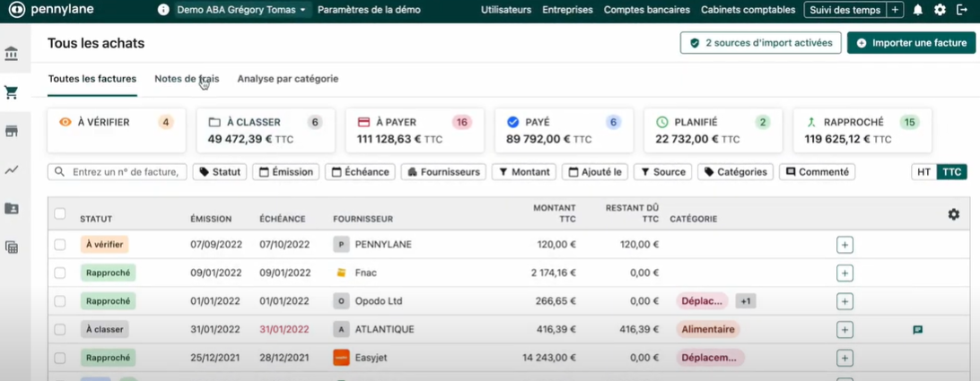Click the red 31/01/2022 due date

click(284, 329)
